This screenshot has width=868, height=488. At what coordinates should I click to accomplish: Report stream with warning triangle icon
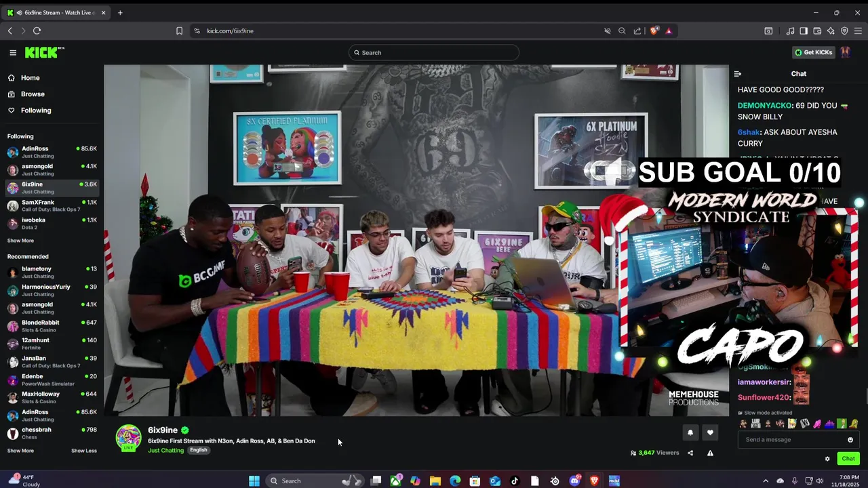click(710, 453)
